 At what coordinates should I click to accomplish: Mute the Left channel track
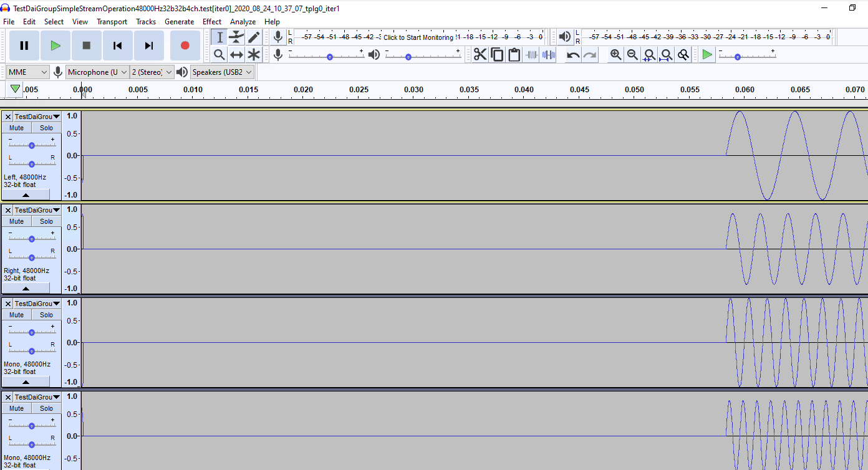(17, 128)
